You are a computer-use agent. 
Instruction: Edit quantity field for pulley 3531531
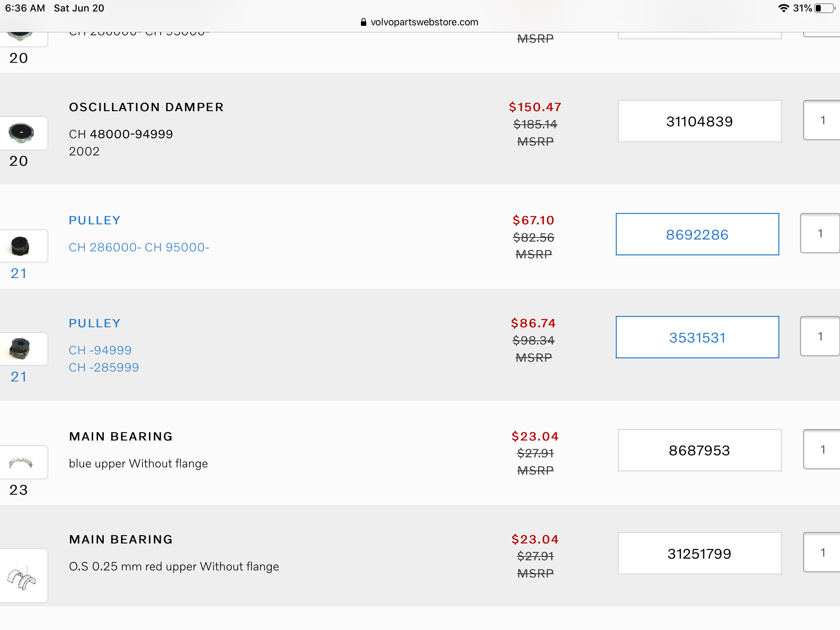(x=820, y=336)
